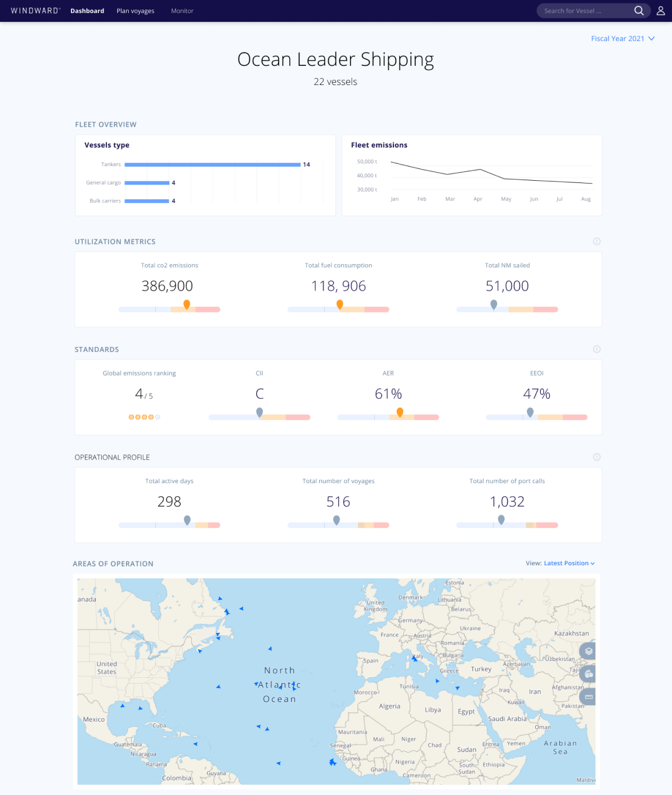Viewport: 672px width, 795px height.
Task: Click the Utilization Metrics info icon
Action: tap(597, 242)
